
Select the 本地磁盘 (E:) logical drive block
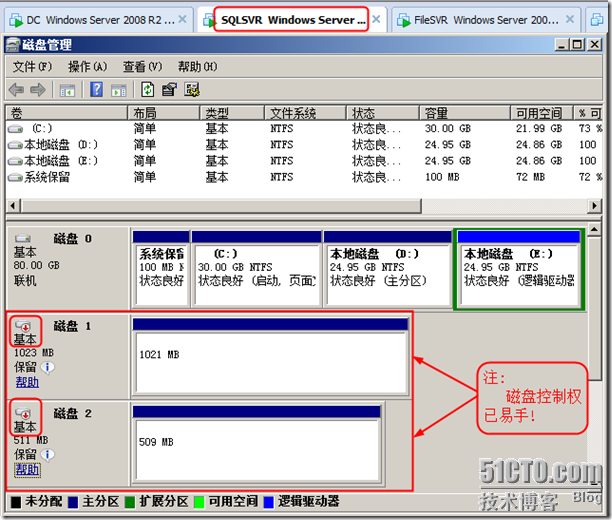click(519, 269)
